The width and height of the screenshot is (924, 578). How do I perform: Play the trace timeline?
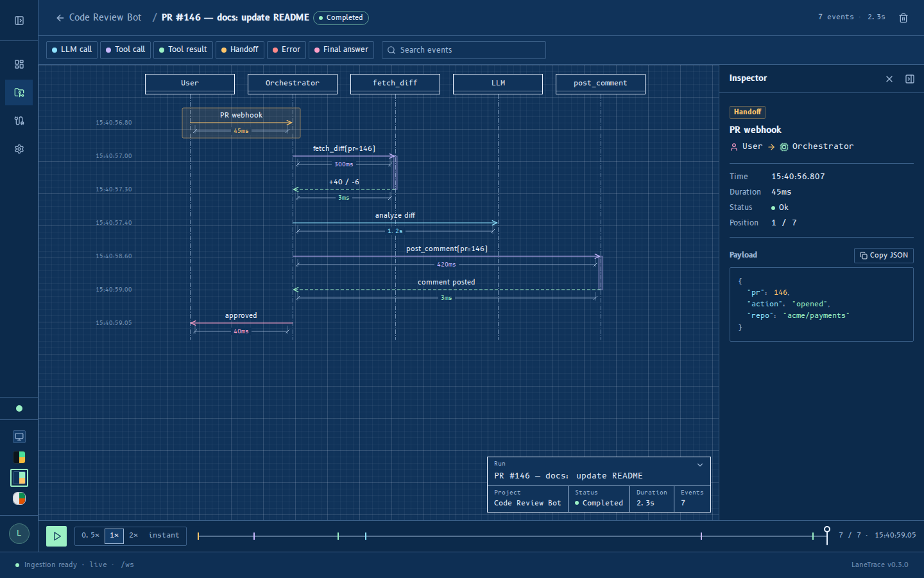(x=56, y=536)
